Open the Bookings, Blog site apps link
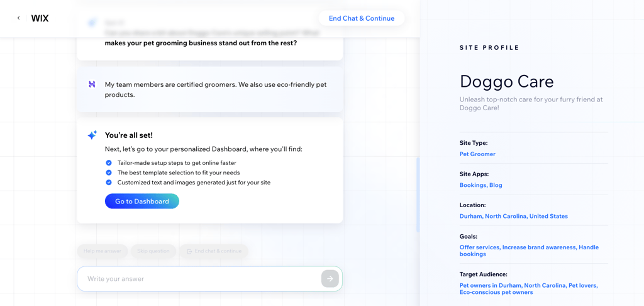 [481, 185]
